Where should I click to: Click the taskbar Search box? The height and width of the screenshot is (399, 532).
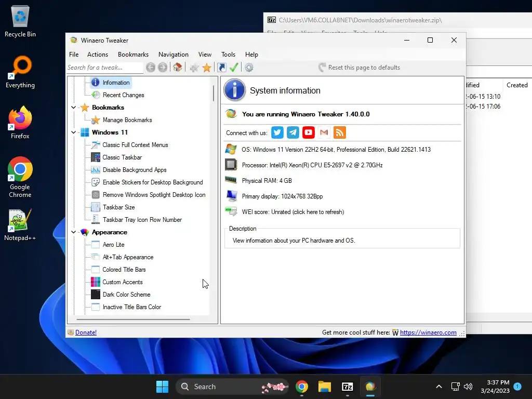point(232,387)
